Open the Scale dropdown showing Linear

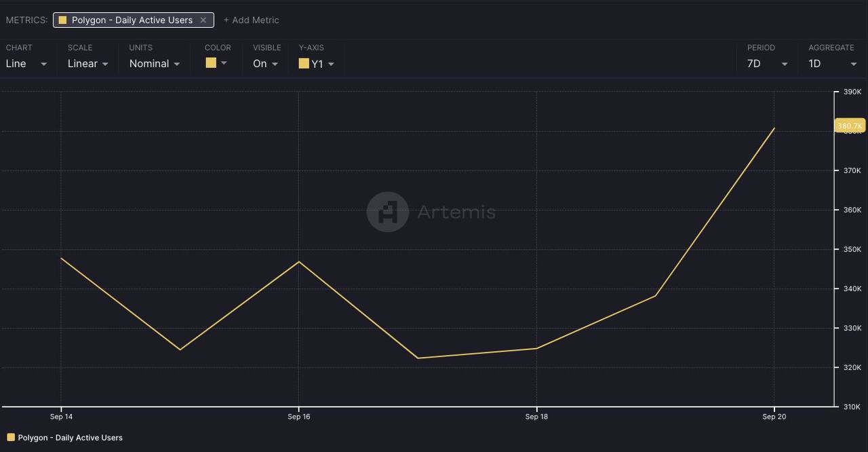point(88,64)
